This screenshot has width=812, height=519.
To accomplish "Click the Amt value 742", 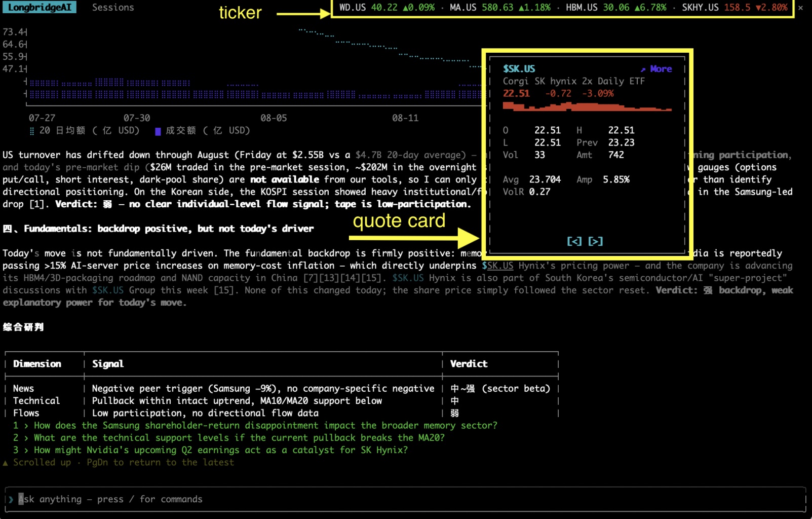I will 616,155.
